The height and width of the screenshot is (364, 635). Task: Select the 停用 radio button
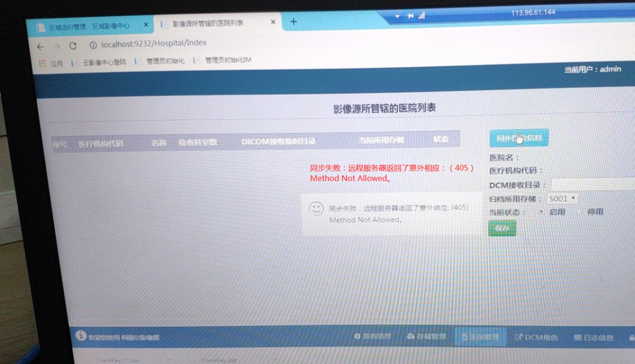579,212
